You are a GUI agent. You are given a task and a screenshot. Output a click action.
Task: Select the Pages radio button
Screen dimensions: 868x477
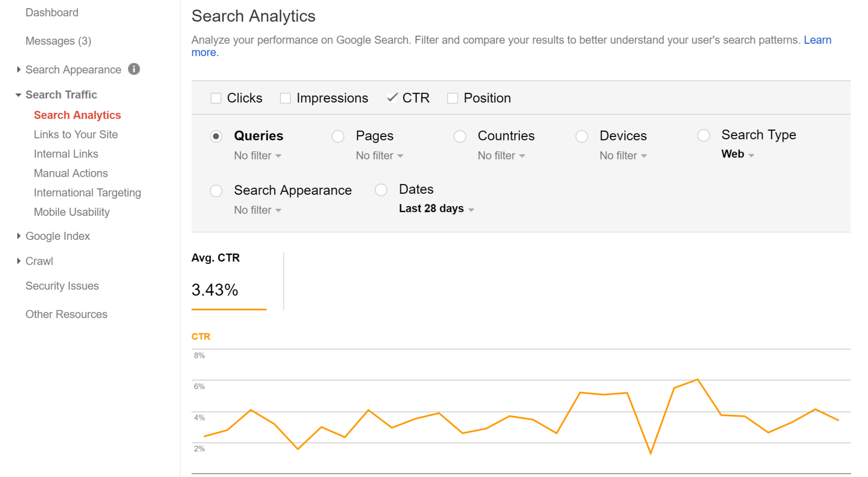pos(338,136)
